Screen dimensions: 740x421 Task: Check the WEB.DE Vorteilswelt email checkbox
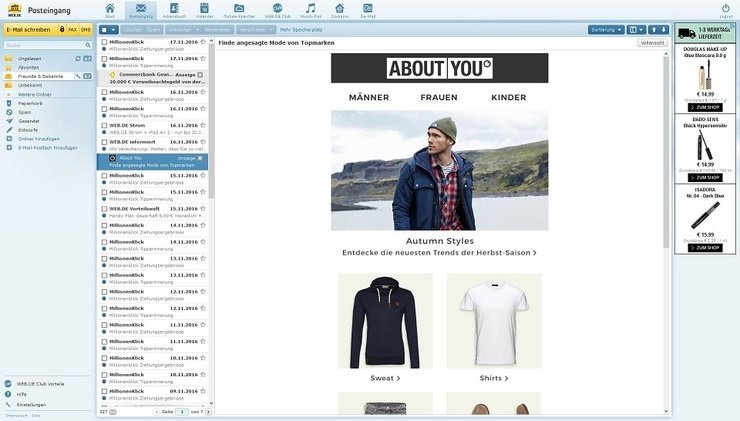click(x=104, y=209)
